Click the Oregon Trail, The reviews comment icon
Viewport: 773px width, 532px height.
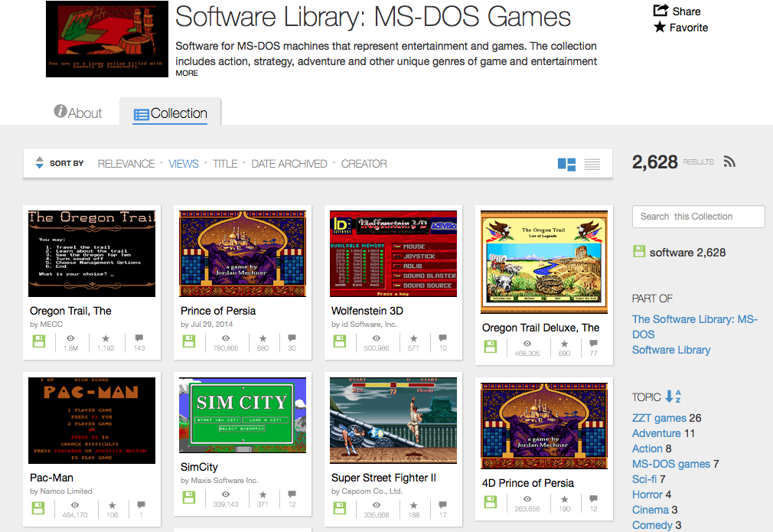(139, 338)
